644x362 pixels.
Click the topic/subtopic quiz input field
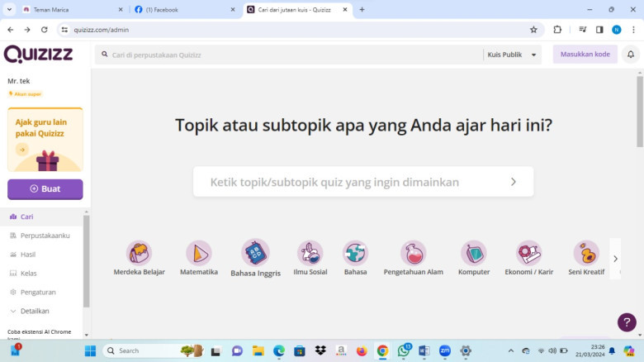363,182
